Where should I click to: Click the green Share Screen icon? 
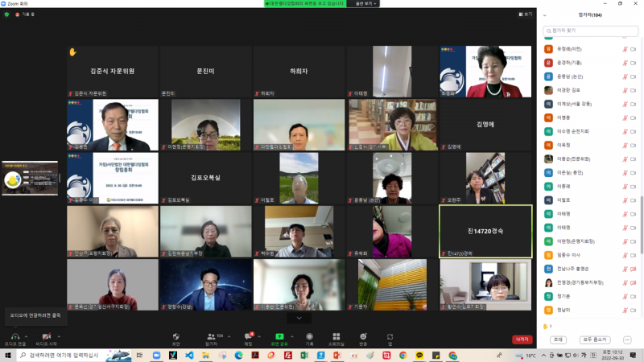pyautogui.click(x=279, y=336)
